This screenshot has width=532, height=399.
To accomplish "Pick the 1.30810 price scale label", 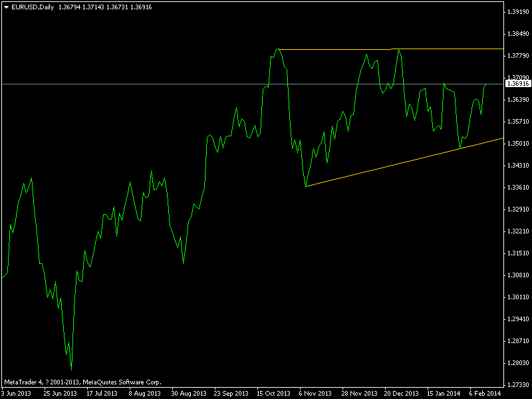I will coord(518,275).
